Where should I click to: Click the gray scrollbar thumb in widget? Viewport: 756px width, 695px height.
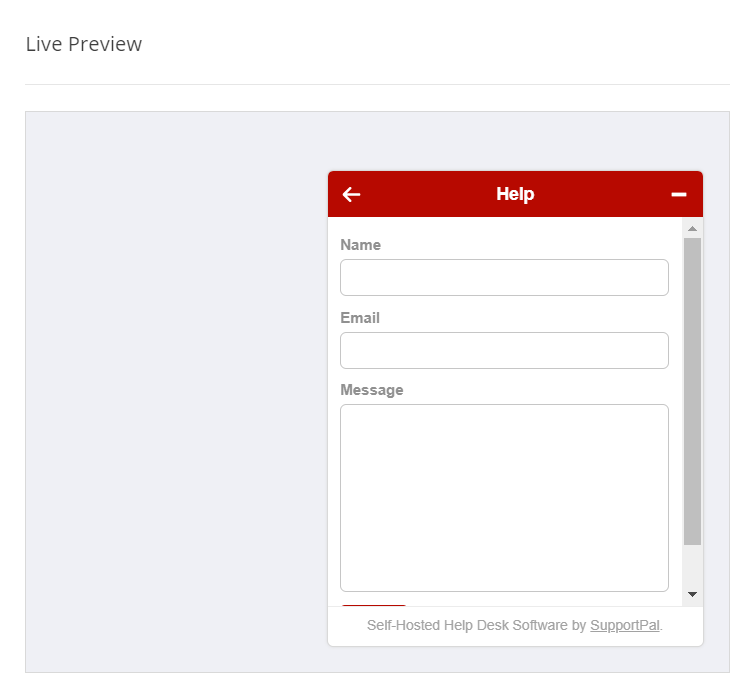pyautogui.click(x=692, y=391)
